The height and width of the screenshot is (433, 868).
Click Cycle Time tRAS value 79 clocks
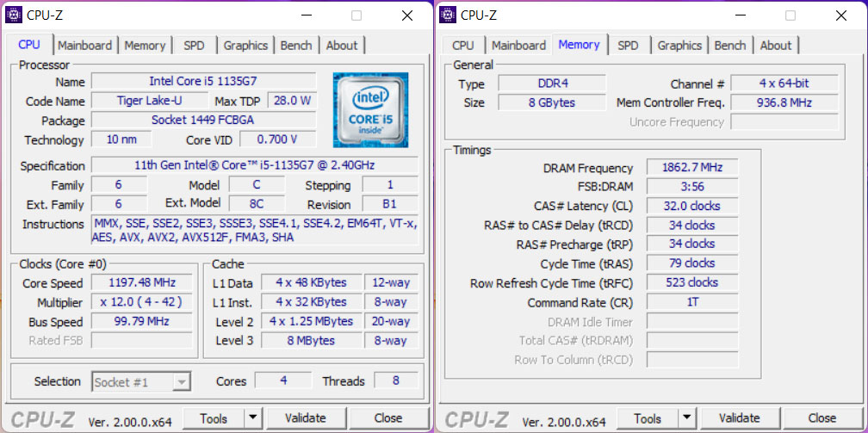pyautogui.click(x=692, y=263)
